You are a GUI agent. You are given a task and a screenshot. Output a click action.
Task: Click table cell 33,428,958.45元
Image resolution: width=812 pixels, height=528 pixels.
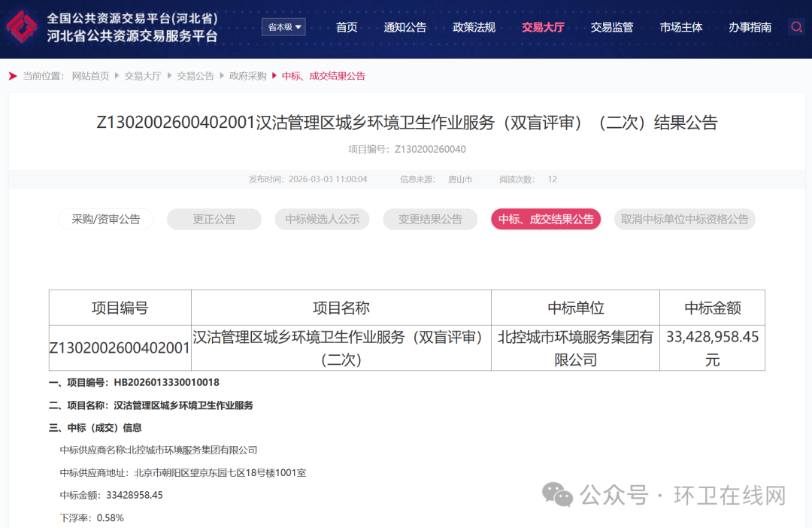click(713, 348)
